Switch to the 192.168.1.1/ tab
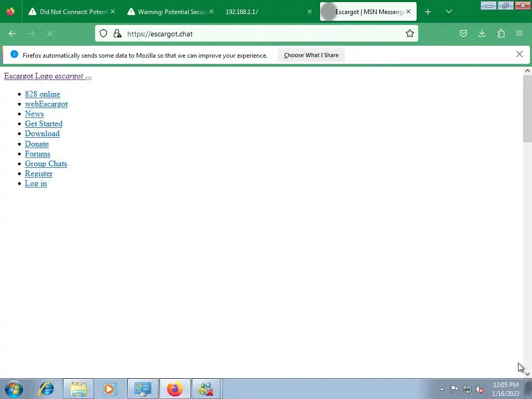 coord(268,12)
